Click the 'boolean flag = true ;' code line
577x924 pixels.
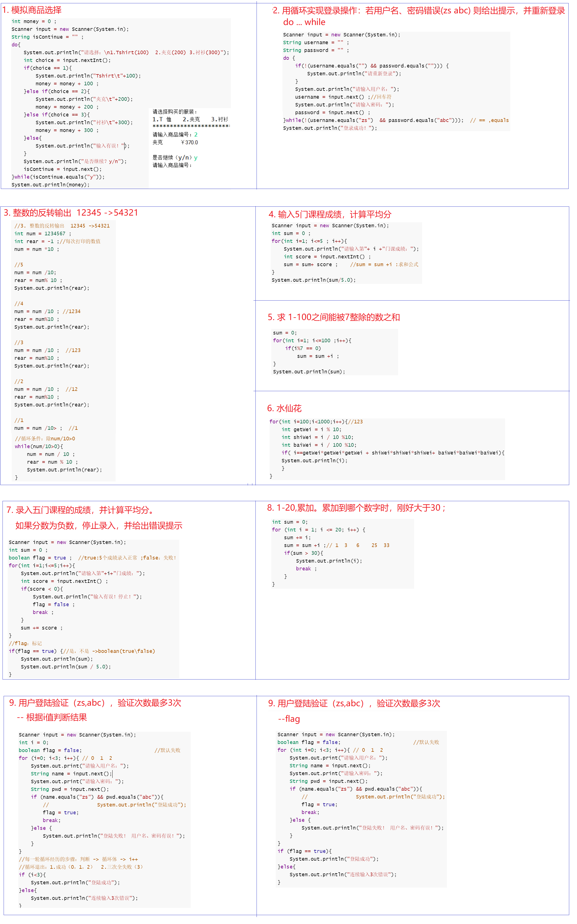(x=40, y=558)
